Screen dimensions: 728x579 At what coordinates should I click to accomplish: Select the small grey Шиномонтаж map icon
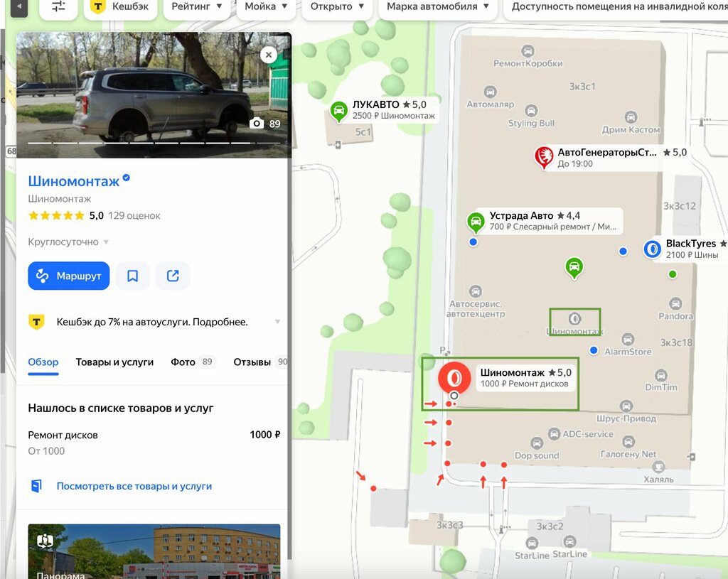574,319
